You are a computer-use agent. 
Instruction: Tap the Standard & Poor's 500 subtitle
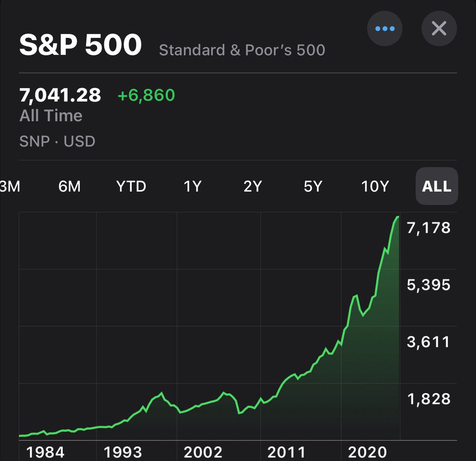pyautogui.click(x=242, y=50)
